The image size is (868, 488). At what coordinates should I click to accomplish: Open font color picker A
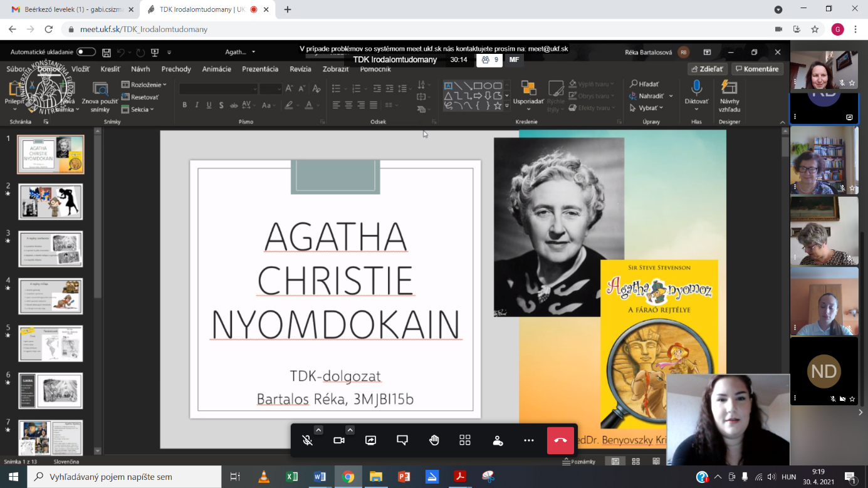308,105
